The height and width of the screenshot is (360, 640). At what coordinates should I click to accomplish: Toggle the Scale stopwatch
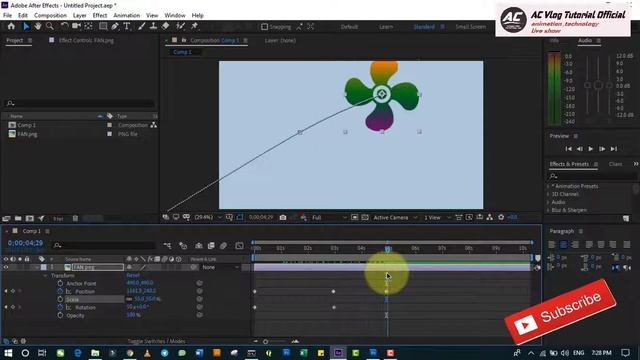(60, 299)
